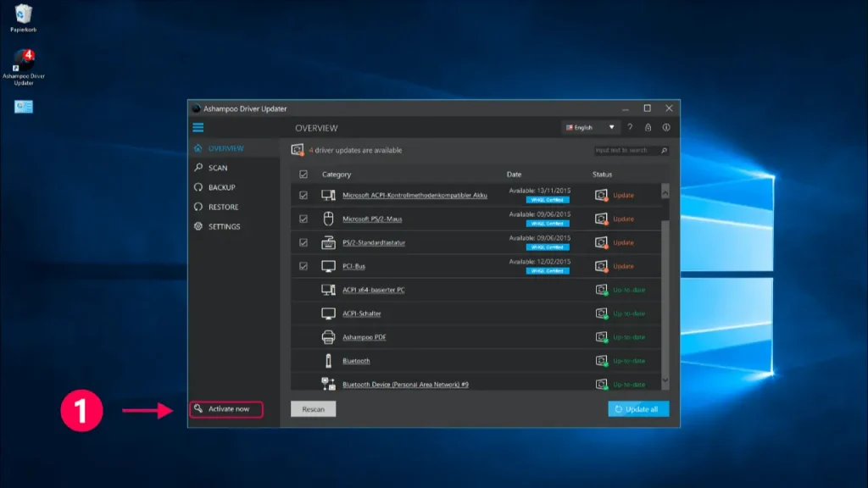The image size is (868, 488).
Task: Toggle the select-all checkbox in header
Action: click(303, 175)
